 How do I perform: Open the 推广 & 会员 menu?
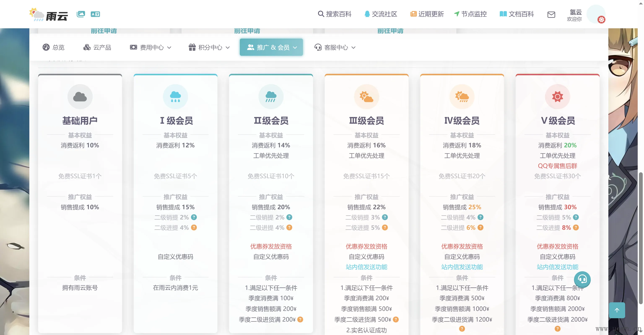(271, 47)
